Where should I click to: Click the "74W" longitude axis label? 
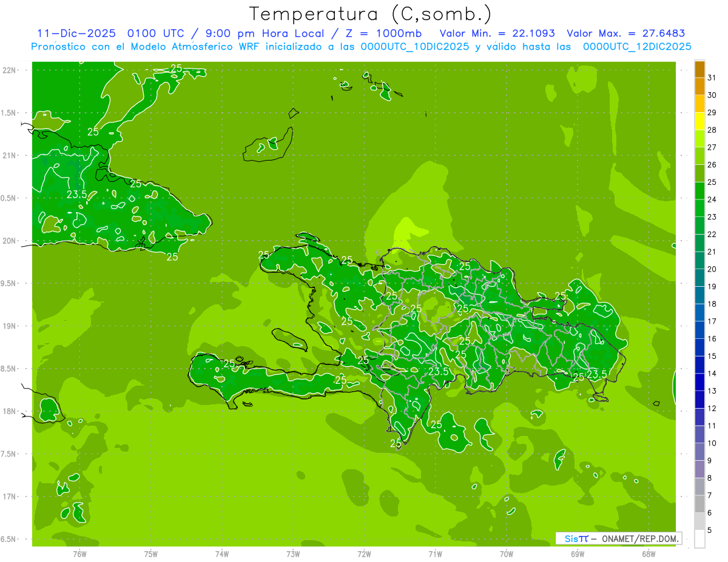pos(222,554)
